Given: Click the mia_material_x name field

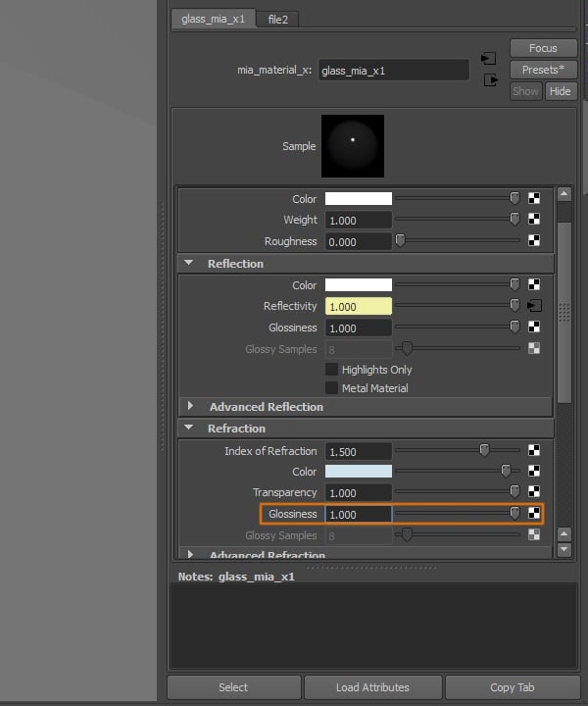Looking at the screenshot, I should 394,71.
